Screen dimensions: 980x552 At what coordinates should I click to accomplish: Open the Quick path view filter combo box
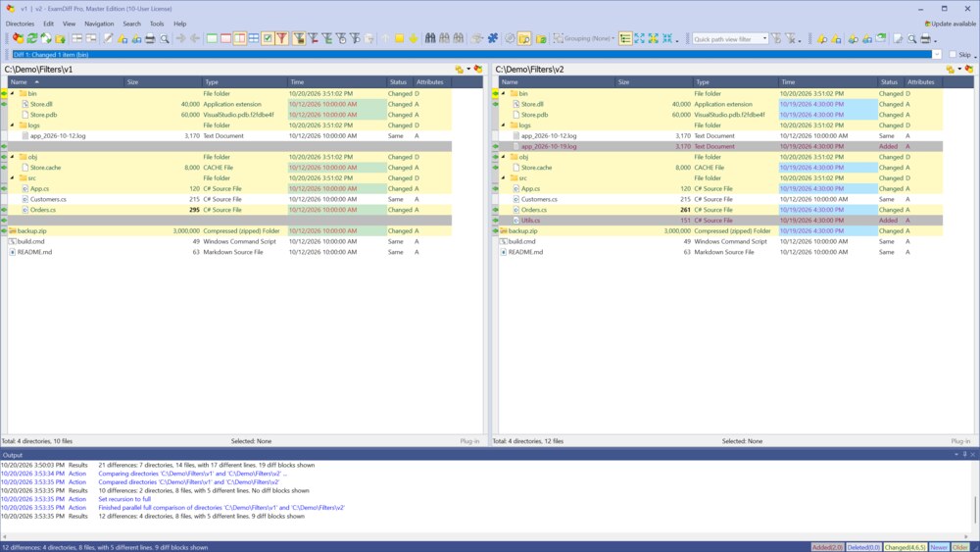click(x=729, y=39)
